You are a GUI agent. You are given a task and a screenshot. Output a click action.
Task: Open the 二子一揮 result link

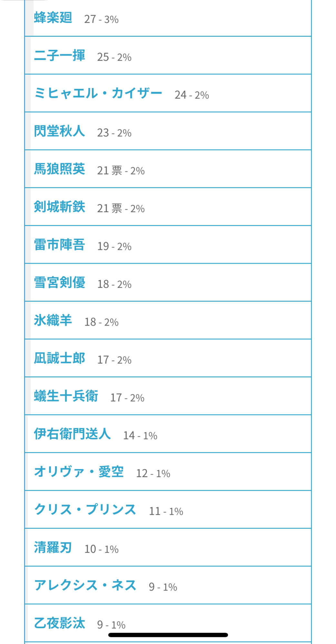(59, 55)
